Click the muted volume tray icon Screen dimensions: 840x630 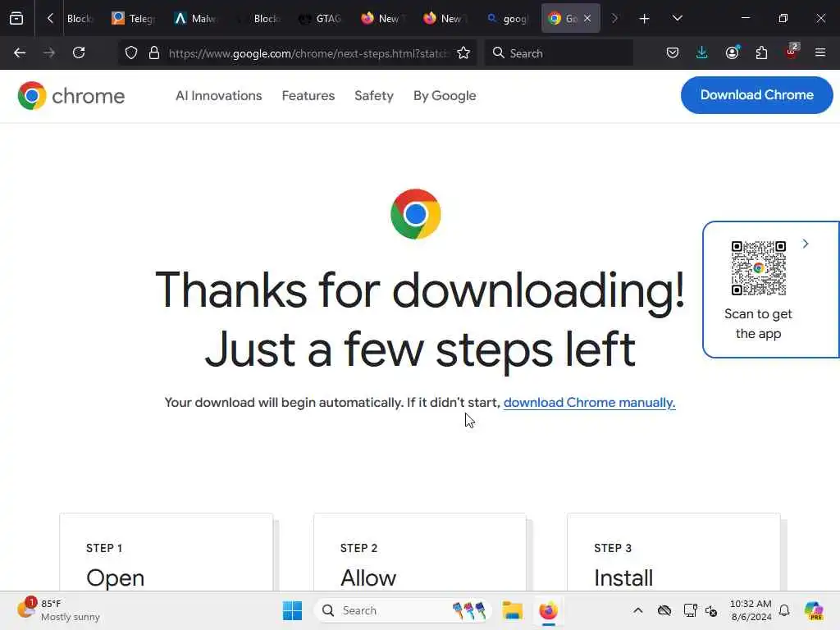711,610
